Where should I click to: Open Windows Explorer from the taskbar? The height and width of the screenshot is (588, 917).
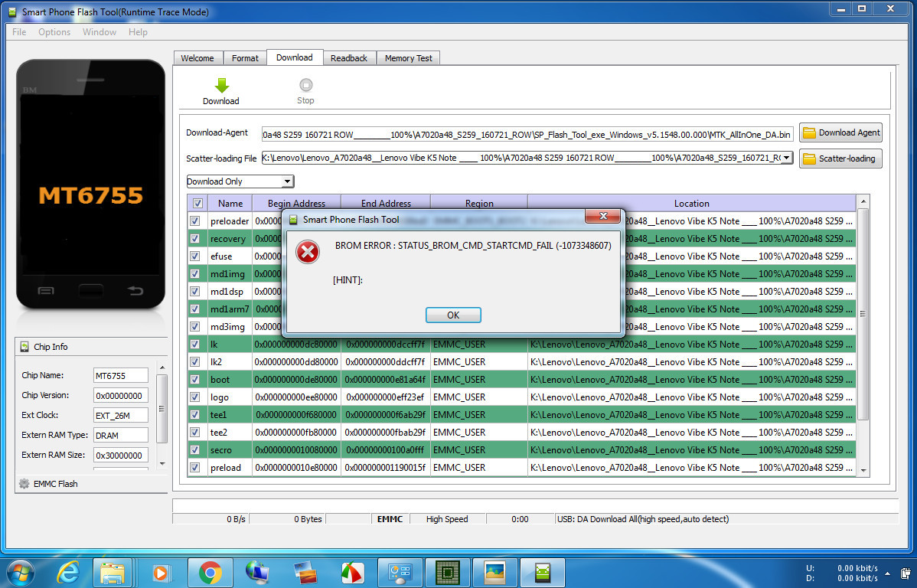113,572
